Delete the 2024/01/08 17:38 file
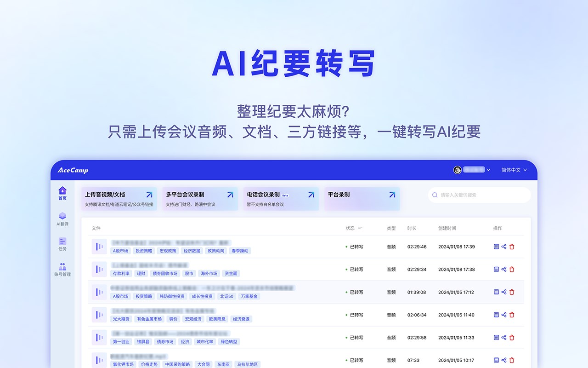Image resolution: width=588 pixels, height=368 pixels. click(x=512, y=269)
